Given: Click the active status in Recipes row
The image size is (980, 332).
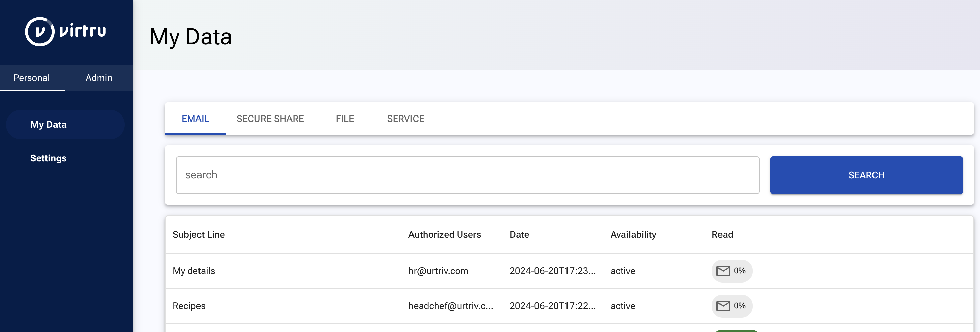Looking at the screenshot, I should click(623, 306).
